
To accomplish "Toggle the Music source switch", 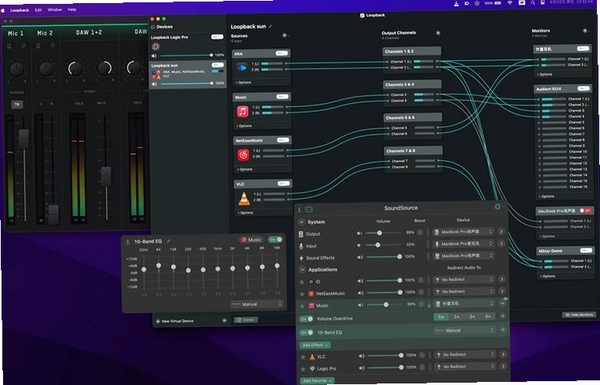I will tap(282, 96).
